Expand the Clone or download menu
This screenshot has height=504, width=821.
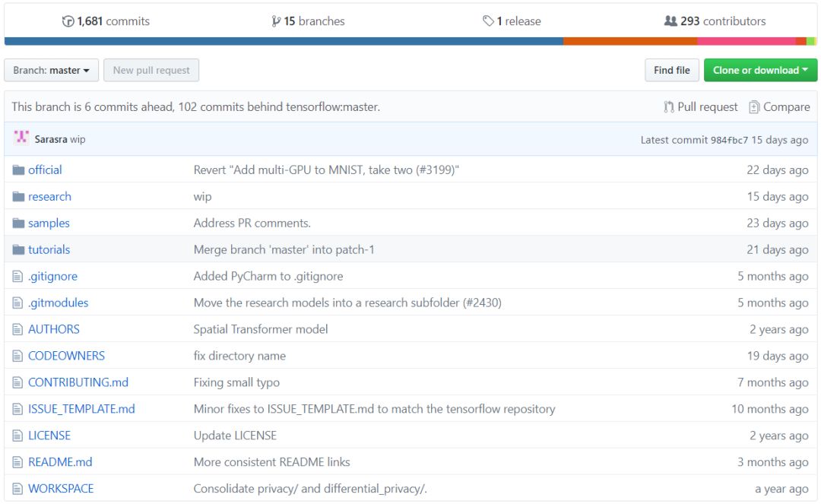[x=760, y=71]
